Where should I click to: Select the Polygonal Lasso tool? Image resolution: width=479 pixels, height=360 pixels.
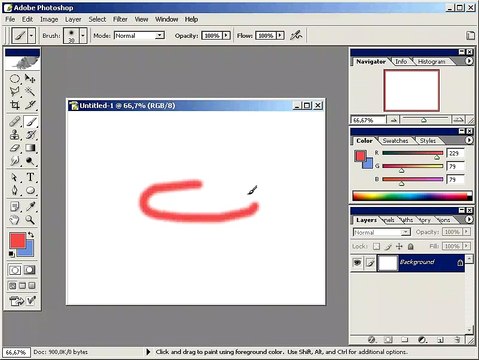(x=15, y=92)
